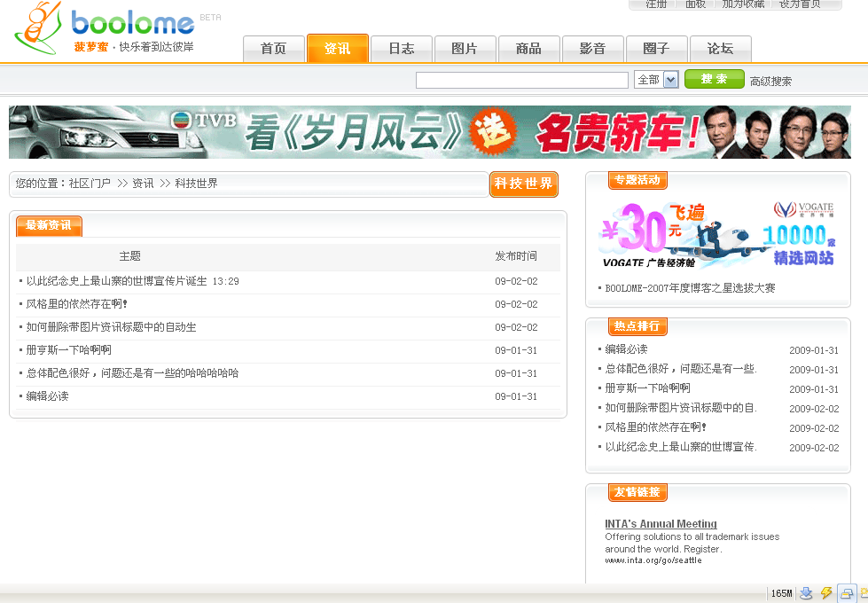This screenshot has height=603, width=868.
Task: Open the 全部 search category dropdown
Action: click(x=656, y=80)
